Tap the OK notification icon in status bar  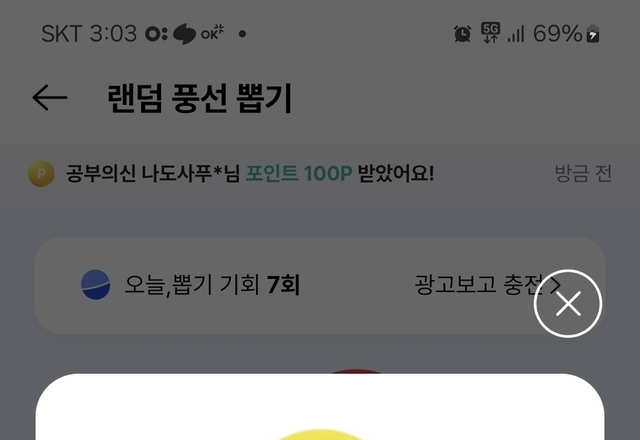point(212,33)
